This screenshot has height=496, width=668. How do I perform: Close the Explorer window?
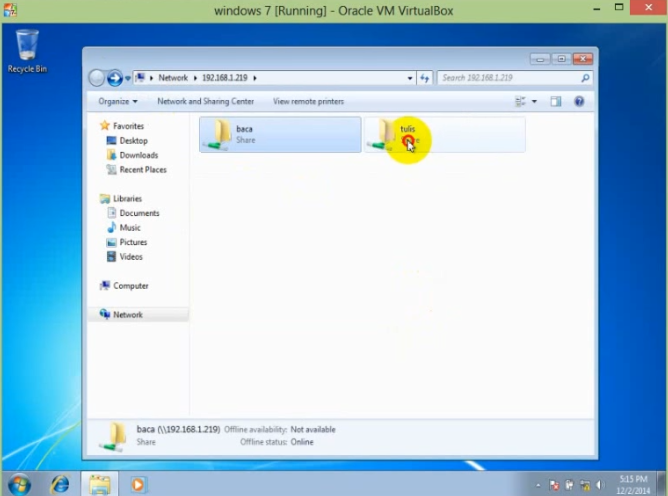(x=582, y=59)
